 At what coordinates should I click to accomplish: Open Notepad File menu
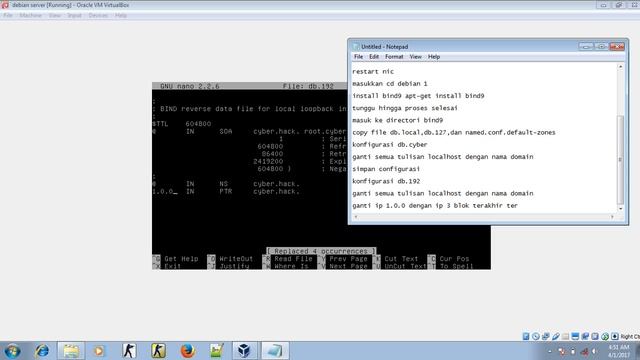358,57
